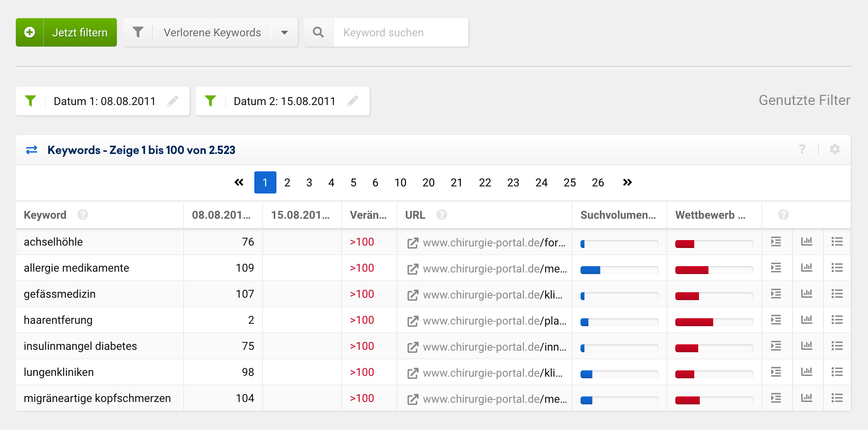Open the table help question mark
Viewport: 868px width, 430px height.
tap(802, 149)
